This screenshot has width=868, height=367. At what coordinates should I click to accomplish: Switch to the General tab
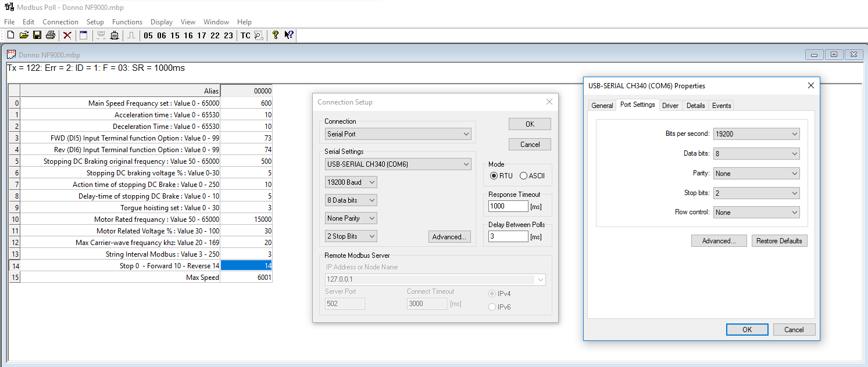click(x=602, y=106)
